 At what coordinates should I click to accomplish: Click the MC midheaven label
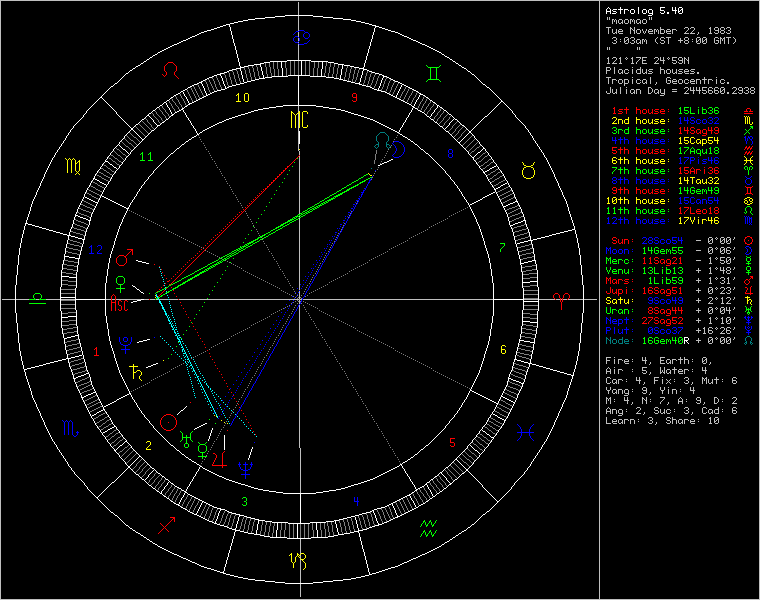point(299,120)
